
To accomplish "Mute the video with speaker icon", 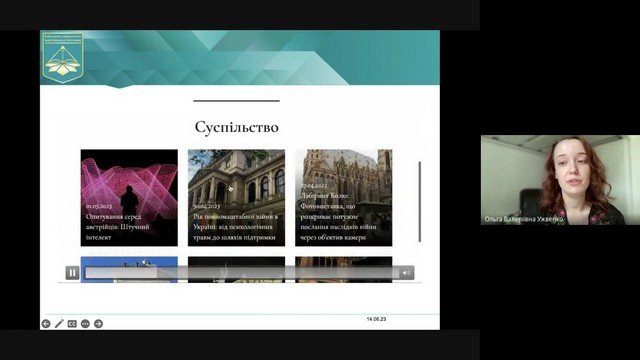I will (406, 273).
